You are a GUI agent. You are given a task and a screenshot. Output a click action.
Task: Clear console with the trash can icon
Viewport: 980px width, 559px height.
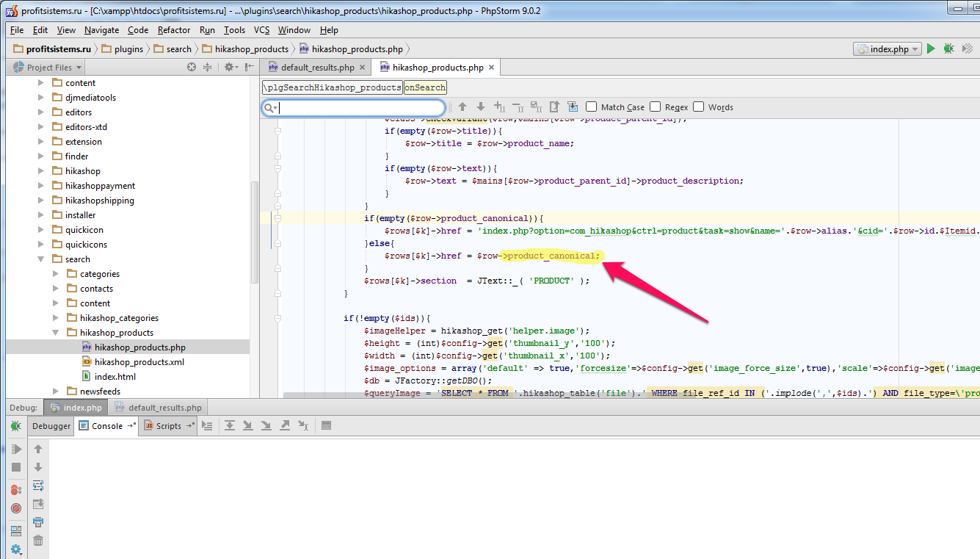pyautogui.click(x=38, y=540)
